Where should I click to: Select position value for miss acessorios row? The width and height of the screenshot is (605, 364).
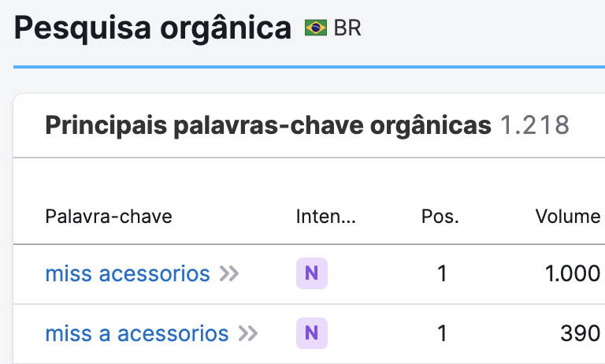click(x=442, y=273)
